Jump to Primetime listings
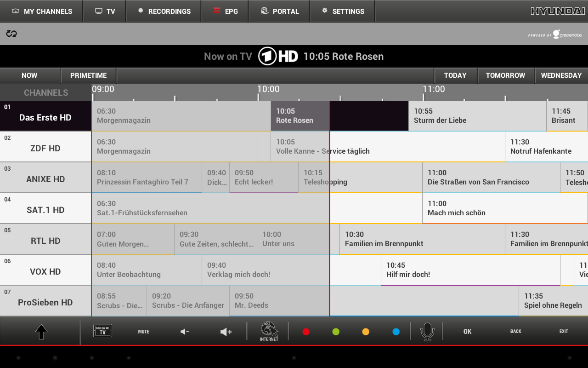Screen dimensions: 588x368 89,75
